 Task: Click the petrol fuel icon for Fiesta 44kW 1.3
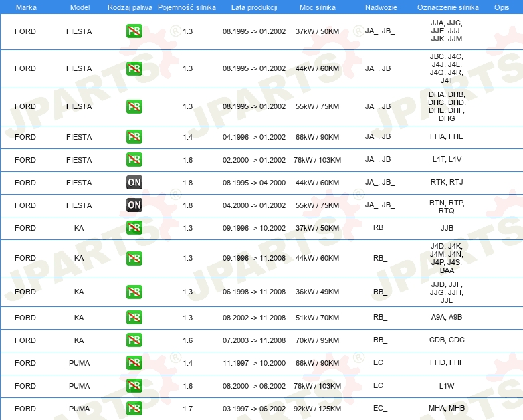pyautogui.click(x=134, y=68)
